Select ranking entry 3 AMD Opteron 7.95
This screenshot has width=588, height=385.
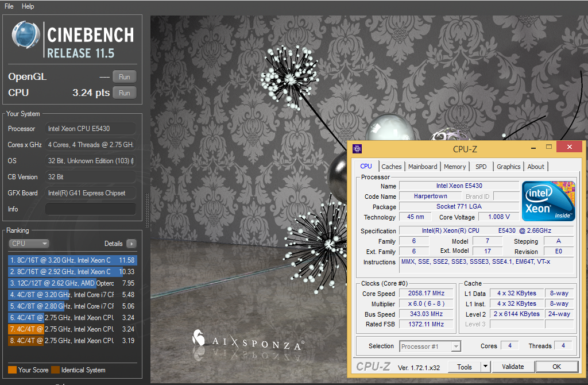click(72, 283)
